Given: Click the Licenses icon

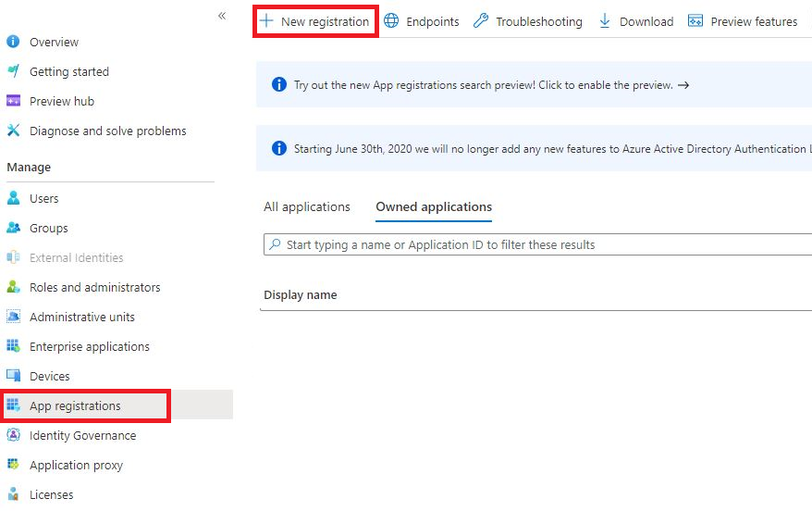Looking at the screenshot, I should (14, 494).
